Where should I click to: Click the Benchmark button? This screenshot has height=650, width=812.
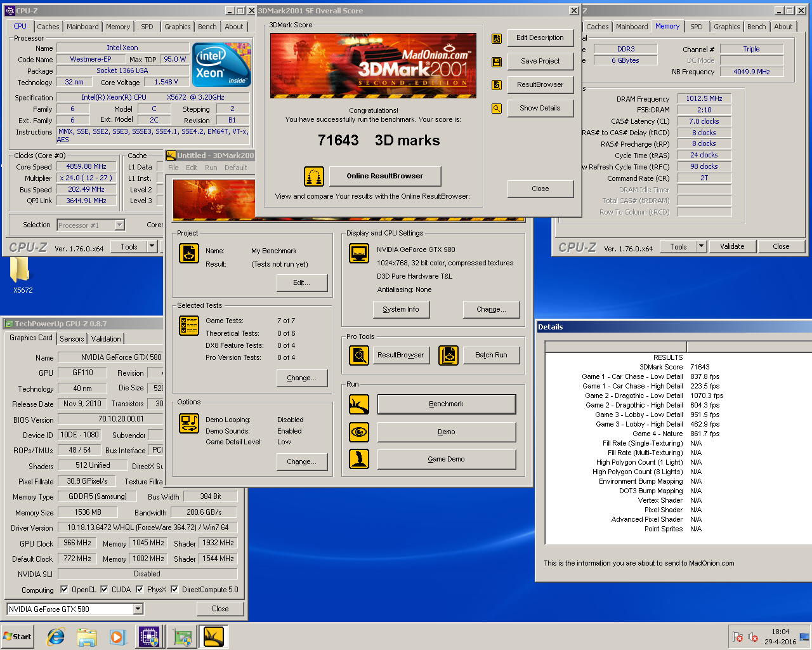point(447,404)
